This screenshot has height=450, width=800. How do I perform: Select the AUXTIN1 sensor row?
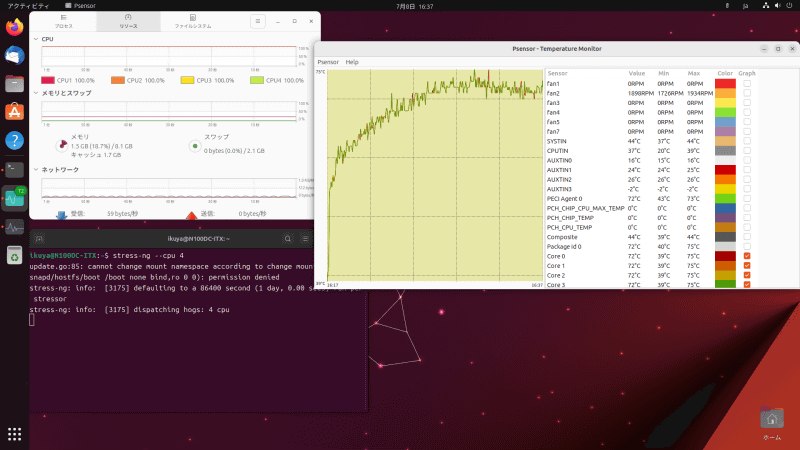(x=652, y=170)
